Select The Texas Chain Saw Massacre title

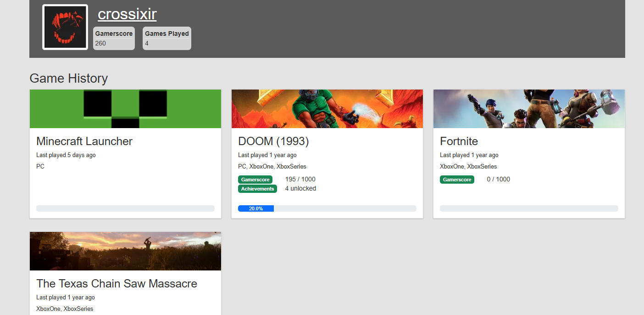pos(117,284)
